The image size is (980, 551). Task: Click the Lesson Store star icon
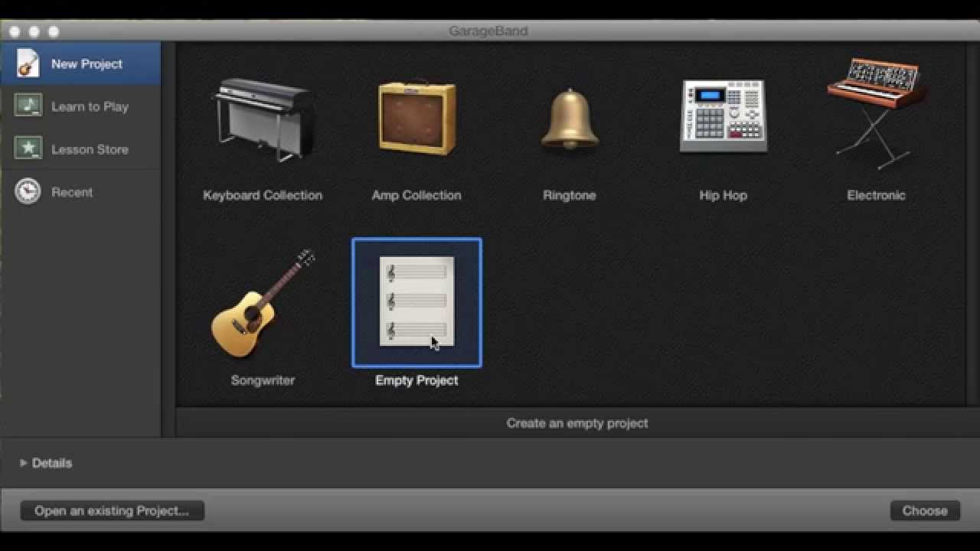point(28,148)
